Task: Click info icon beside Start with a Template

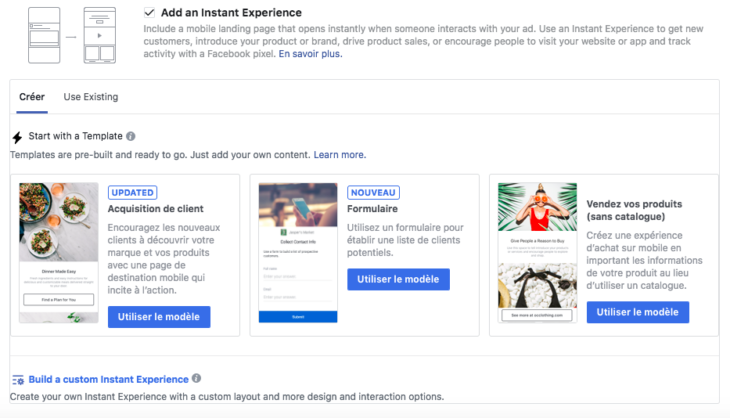Action: point(131,136)
